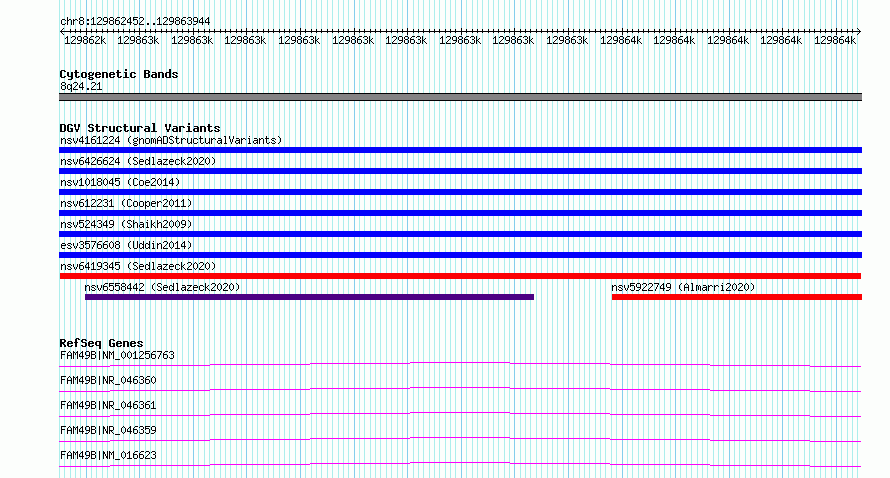Viewport: 890px width, 478px height.
Task: Click the blue bar under nsv6426624
Action: tap(460, 171)
